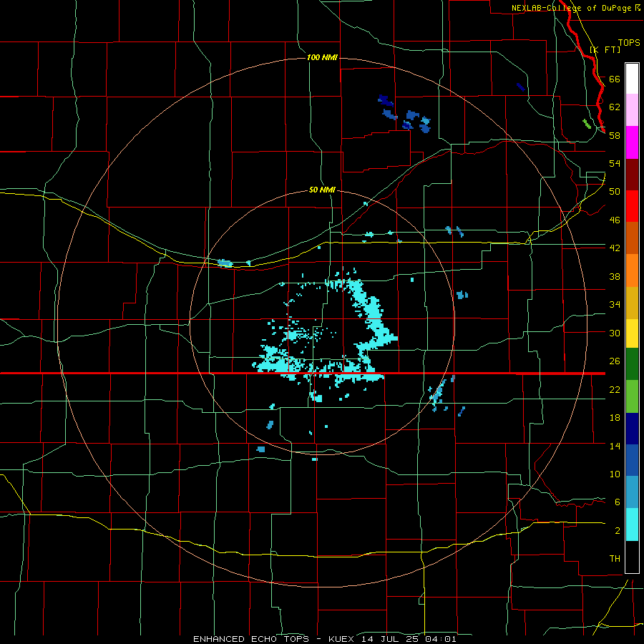Click the legend value '18'
Image resolution: width=644 pixels, height=644 pixels.
tap(615, 418)
